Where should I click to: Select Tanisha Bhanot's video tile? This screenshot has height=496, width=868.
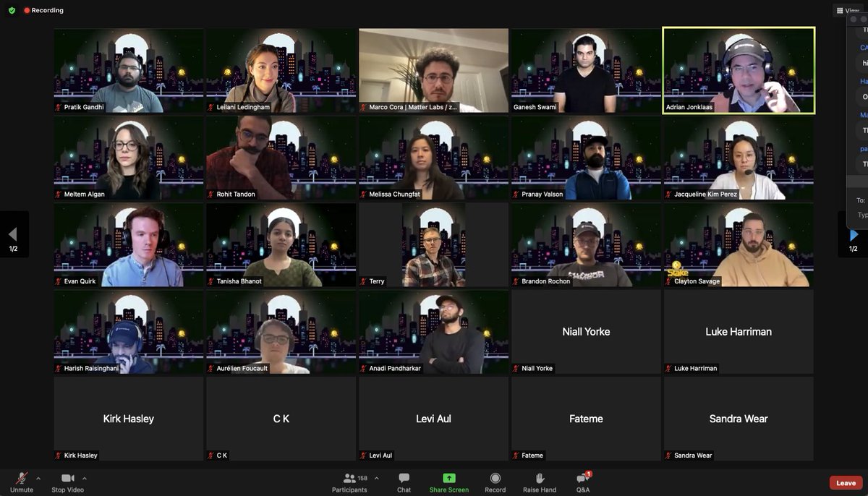[281, 245]
